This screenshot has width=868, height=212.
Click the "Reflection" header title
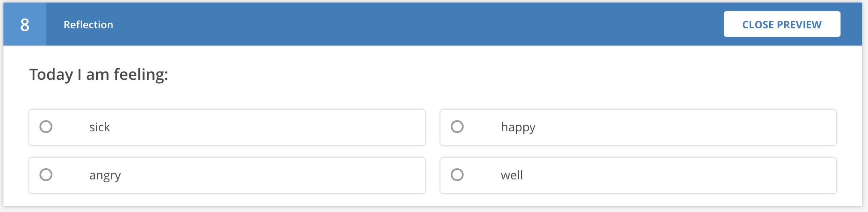[x=88, y=25]
